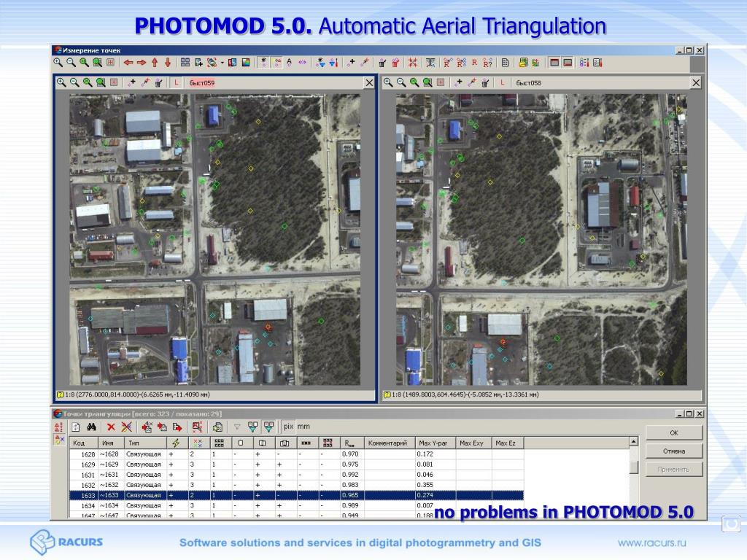747x560 pixels.
Task: Click the scroll-up arrow of the table scrollbar
Action: [634, 442]
